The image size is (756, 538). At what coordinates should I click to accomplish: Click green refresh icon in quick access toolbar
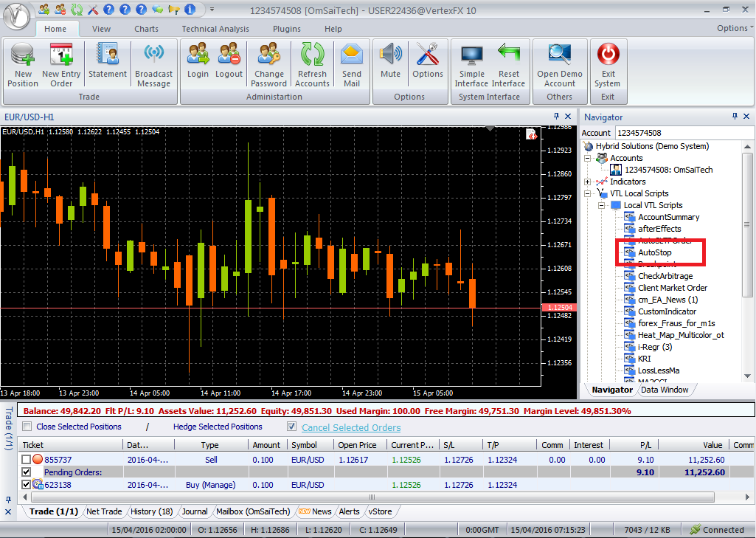coord(77,9)
